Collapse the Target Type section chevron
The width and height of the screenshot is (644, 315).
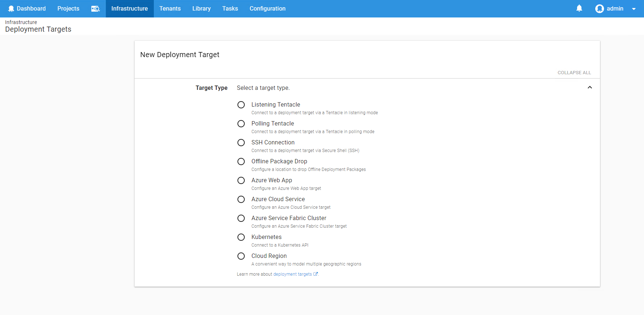[x=589, y=87]
